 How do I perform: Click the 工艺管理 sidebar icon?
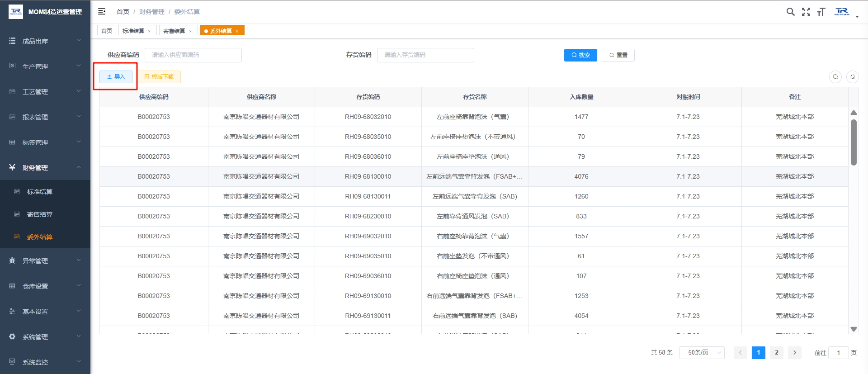(x=12, y=91)
